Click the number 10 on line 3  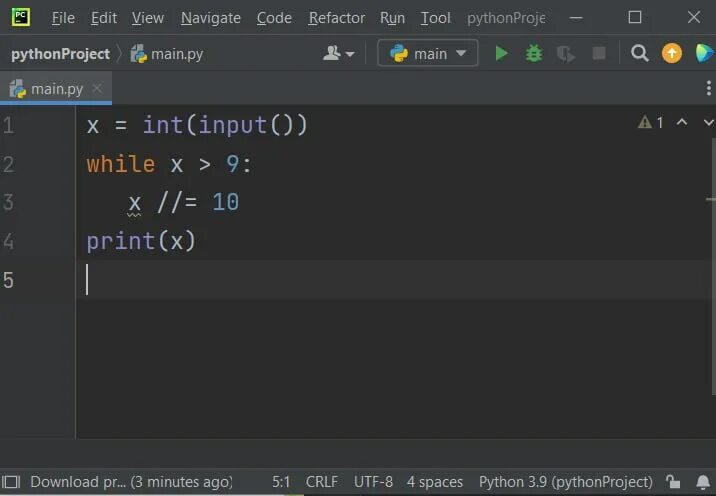[226, 202]
